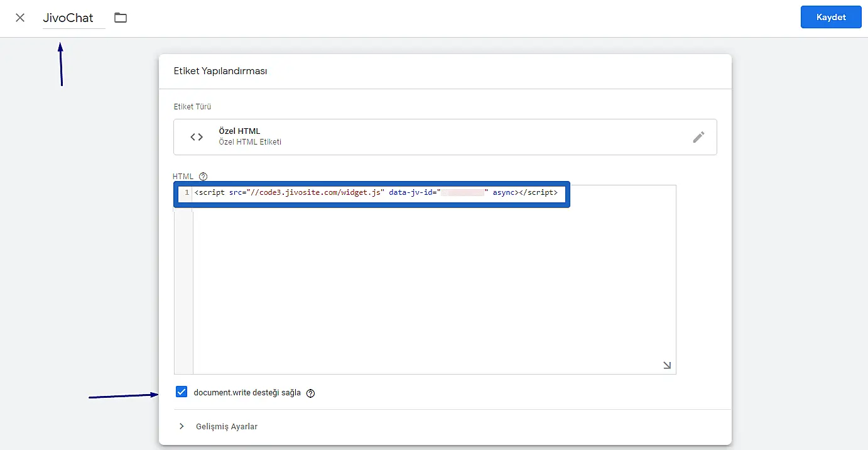Open the help icon beside the HTML label
Viewport: 868px width, 450px height.
click(203, 177)
